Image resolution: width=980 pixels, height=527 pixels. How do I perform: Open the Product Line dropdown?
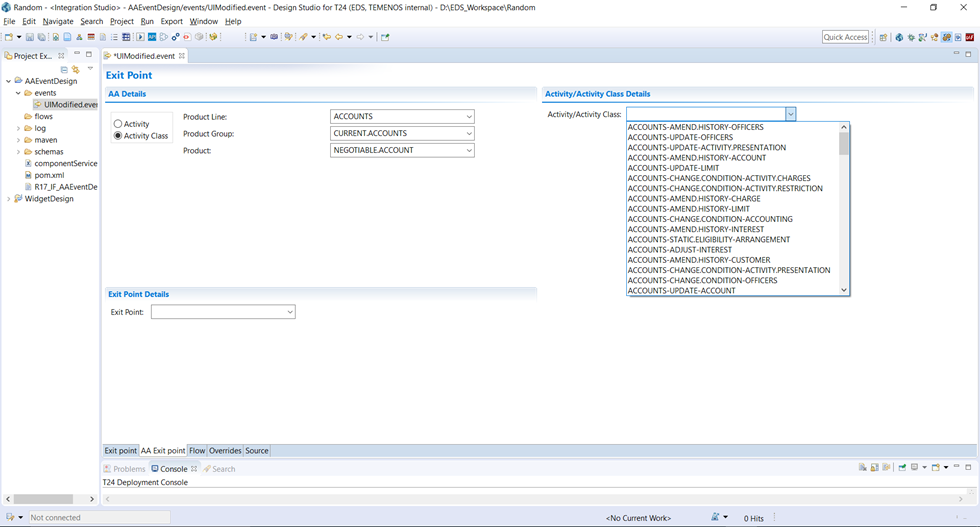469,117
